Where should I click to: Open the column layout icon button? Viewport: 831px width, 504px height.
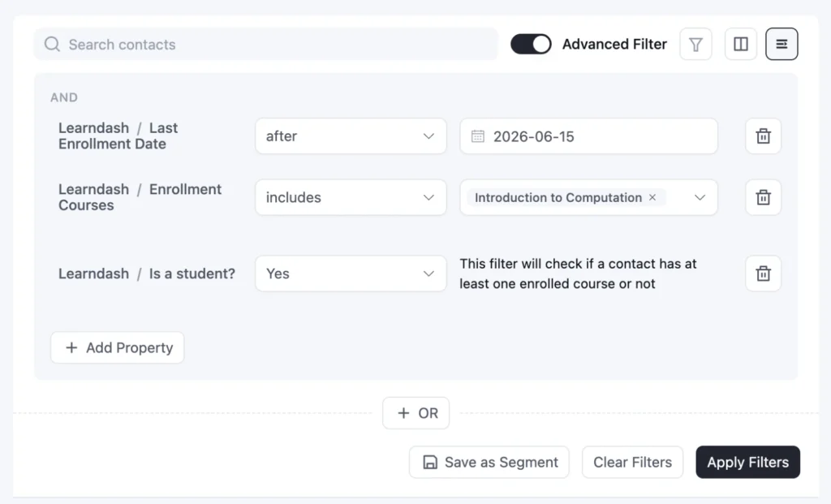740,44
